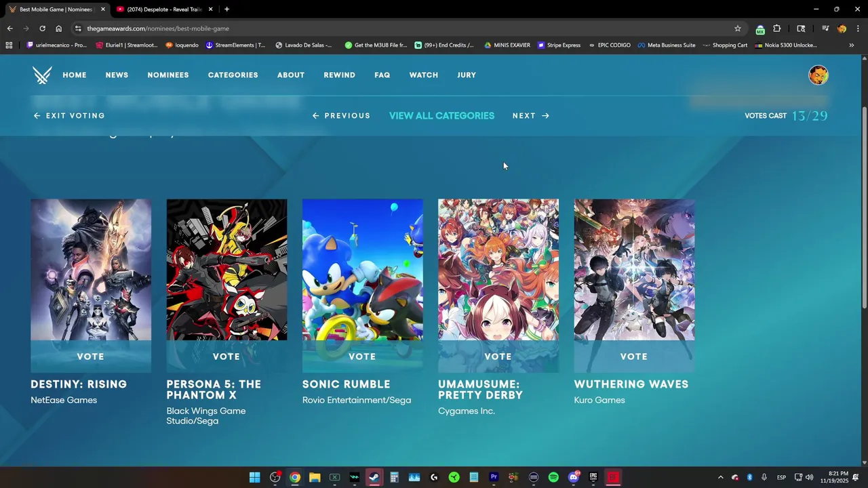This screenshot has width=868, height=488.
Task: Click Destiny: Rising cover art
Action: pos(91,270)
